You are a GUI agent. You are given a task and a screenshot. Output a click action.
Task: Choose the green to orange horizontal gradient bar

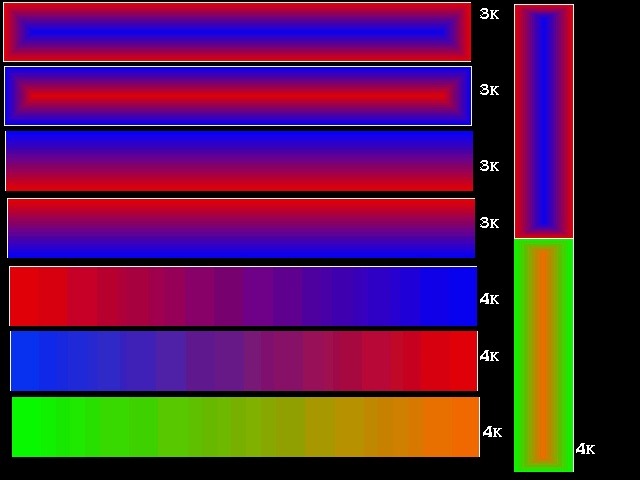tap(246, 427)
